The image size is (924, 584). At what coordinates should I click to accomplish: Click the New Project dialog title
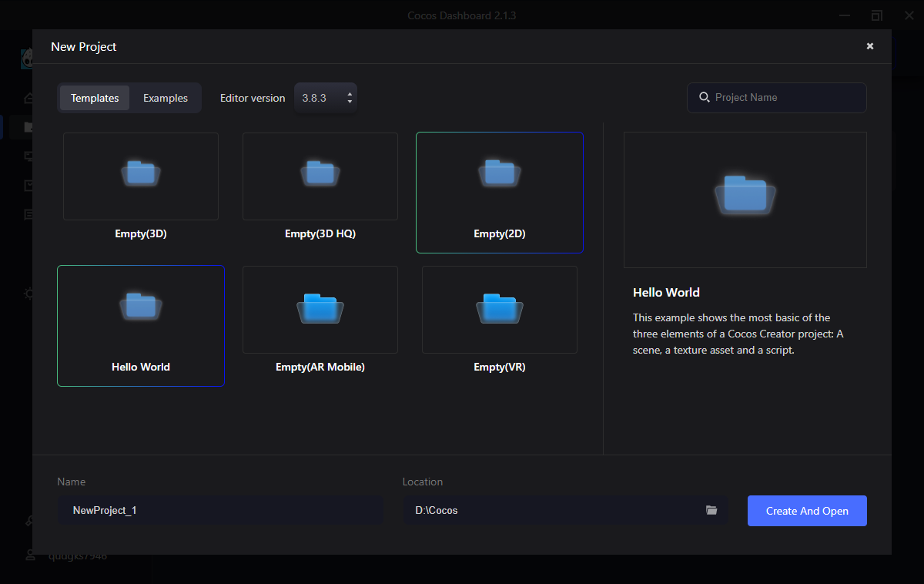[84, 46]
